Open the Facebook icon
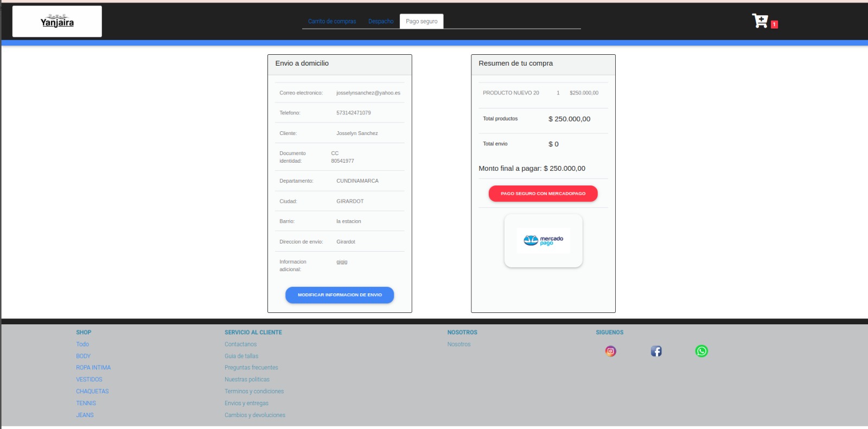This screenshot has height=429, width=868. click(x=656, y=351)
